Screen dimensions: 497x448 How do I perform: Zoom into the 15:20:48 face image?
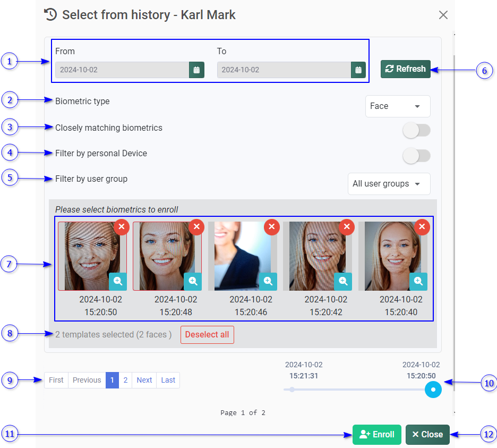193,281
